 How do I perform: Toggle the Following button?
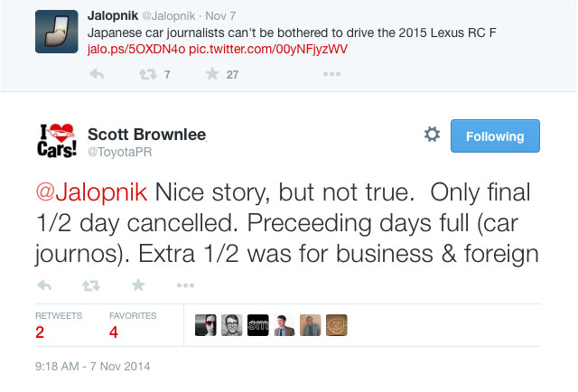click(x=495, y=136)
